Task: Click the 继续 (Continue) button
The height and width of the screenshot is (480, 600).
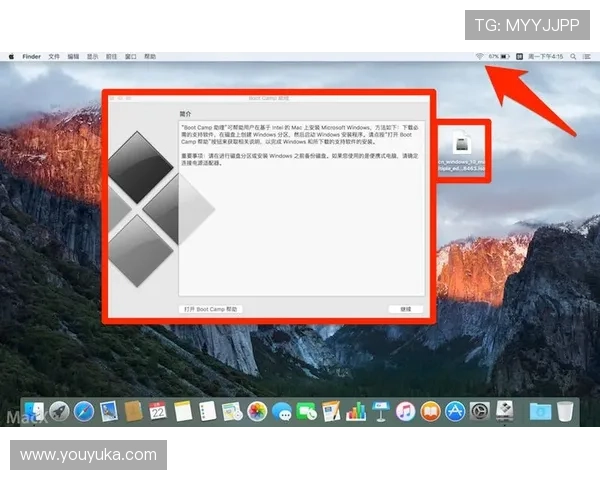Action: pyautogui.click(x=405, y=309)
